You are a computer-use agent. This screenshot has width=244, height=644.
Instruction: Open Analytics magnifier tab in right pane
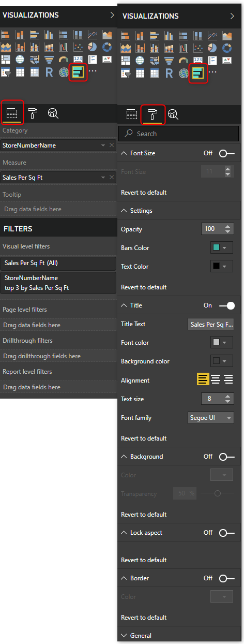173,114
